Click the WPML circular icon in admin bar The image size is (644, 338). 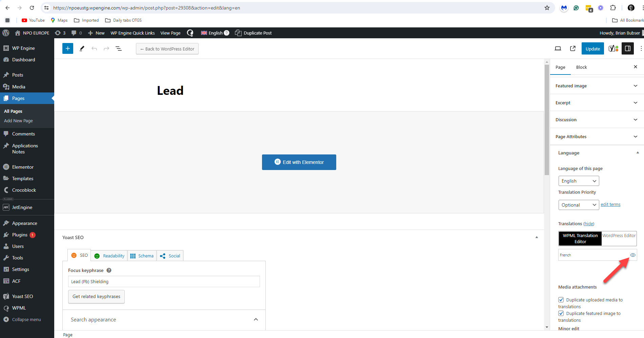tap(190, 33)
